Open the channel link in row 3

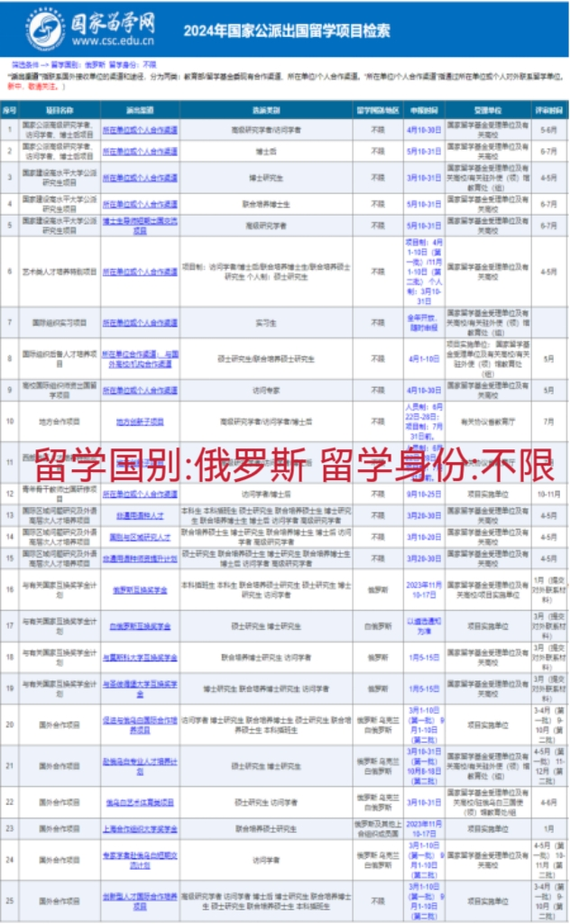140,178
